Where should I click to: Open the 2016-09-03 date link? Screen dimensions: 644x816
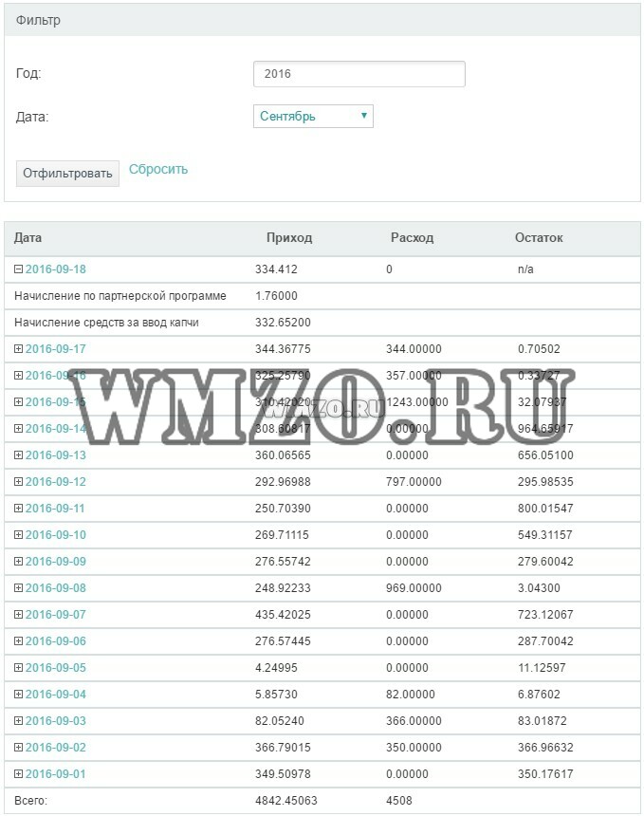point(56,720)
